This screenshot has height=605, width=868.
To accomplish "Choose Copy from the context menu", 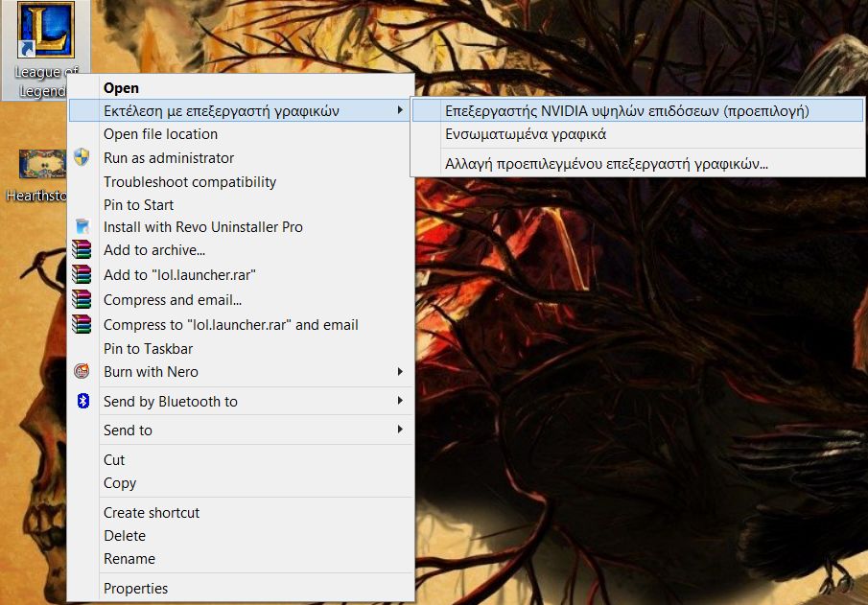I will [x=241, y=483].
